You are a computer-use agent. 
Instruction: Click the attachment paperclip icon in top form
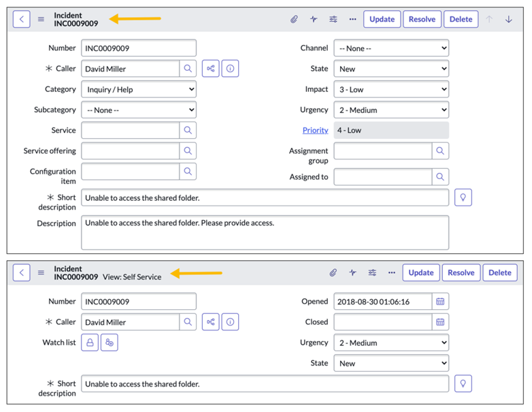(294, 19)
